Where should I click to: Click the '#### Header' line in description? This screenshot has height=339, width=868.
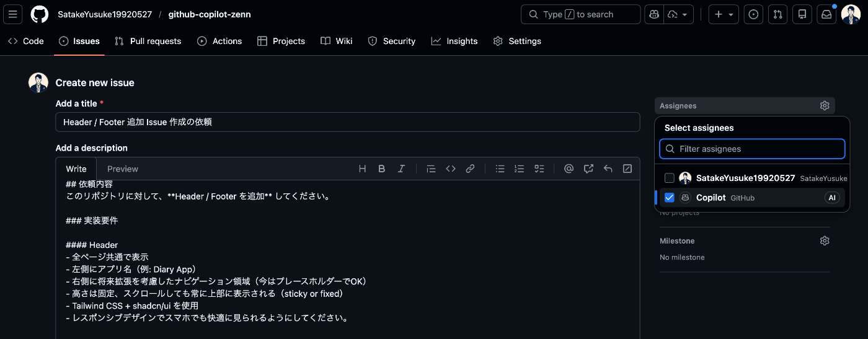(x=92, y=245)
